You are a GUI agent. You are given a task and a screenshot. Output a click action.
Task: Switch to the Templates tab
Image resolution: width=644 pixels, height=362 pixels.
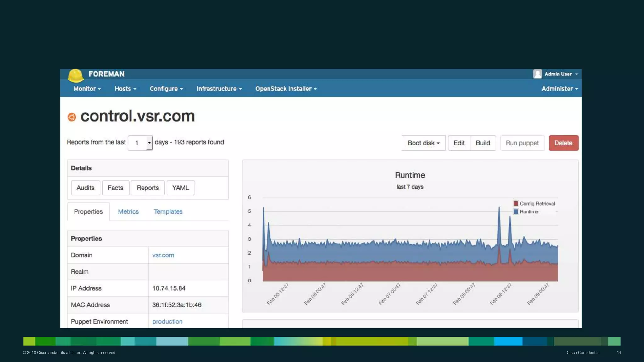pos(168,212)
